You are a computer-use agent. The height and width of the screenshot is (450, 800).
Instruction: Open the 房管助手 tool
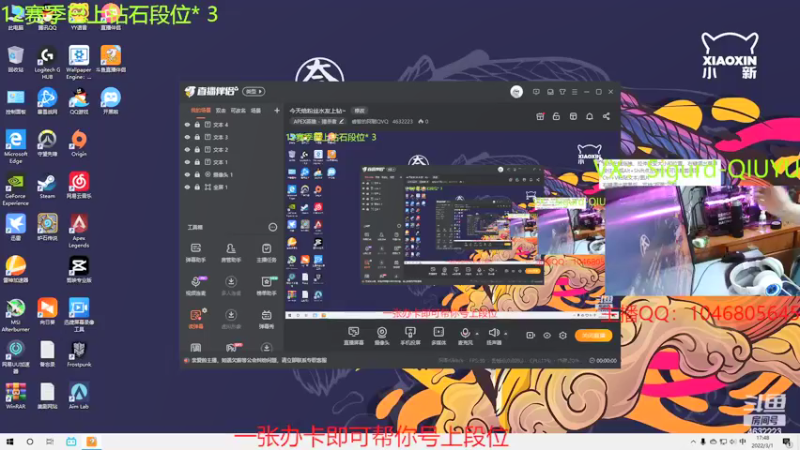[231, 253]
